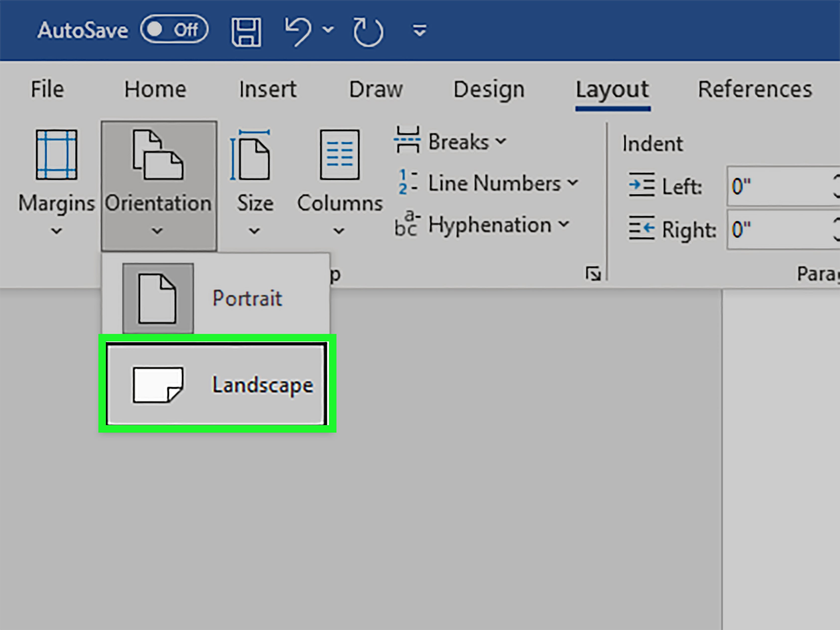840x630 pixels.
Task: Switch to the Draw tab
Action: 376,89
